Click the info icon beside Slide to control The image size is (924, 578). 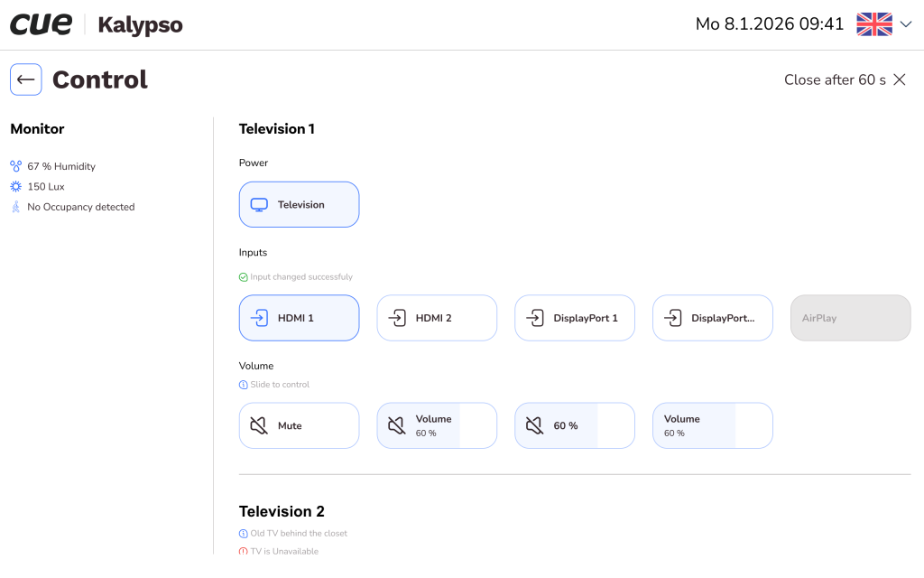(x=244, y=385)
